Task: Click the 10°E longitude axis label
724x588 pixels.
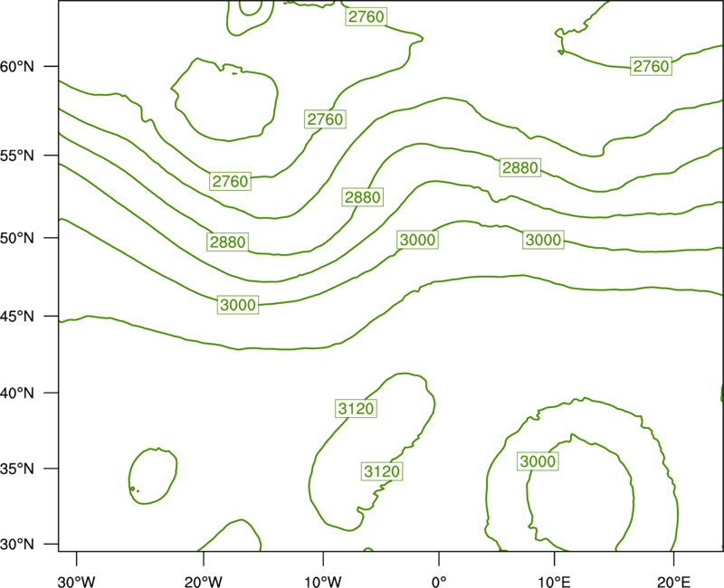Action: click(555, 582)
